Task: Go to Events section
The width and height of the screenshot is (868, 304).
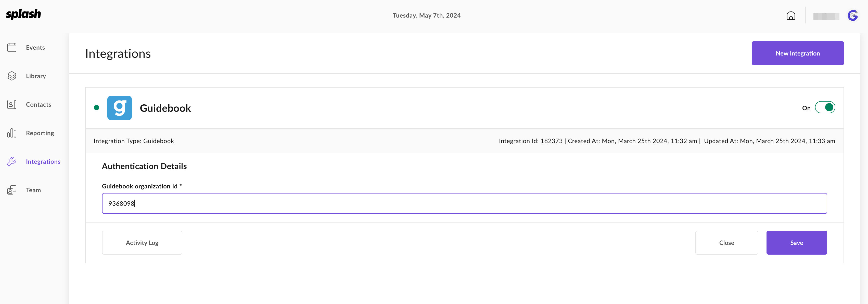Action: [x=35, y=47]
